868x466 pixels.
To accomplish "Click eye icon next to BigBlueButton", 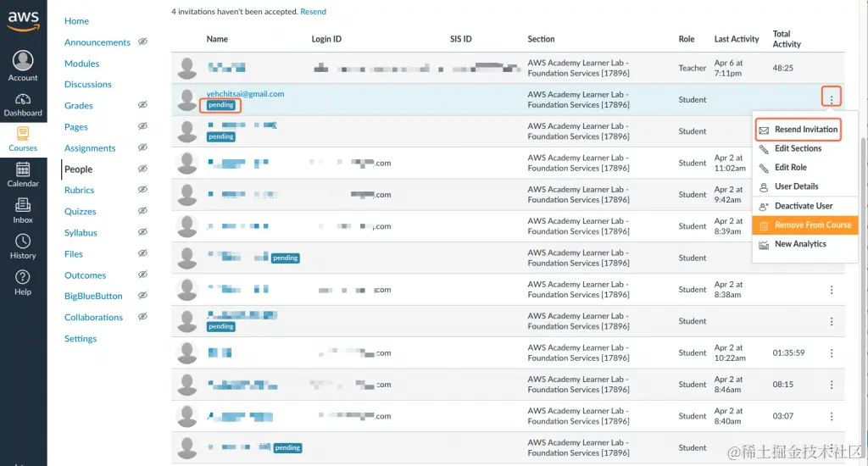I will [x=142, y=295].
